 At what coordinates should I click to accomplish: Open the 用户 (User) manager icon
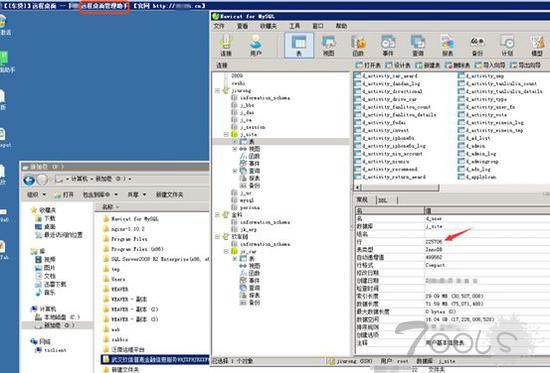pos(256,45)
